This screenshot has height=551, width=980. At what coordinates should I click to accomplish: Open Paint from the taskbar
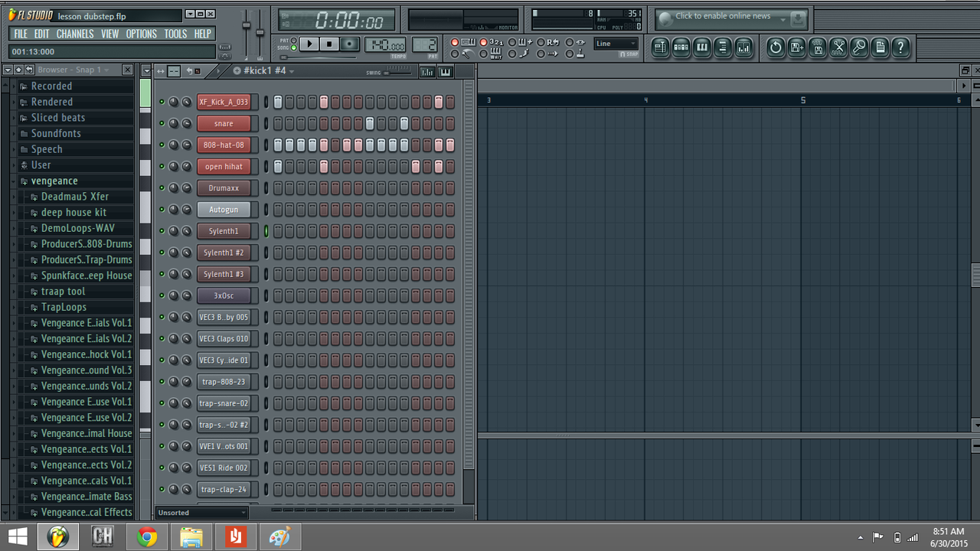tap(280, 537)
